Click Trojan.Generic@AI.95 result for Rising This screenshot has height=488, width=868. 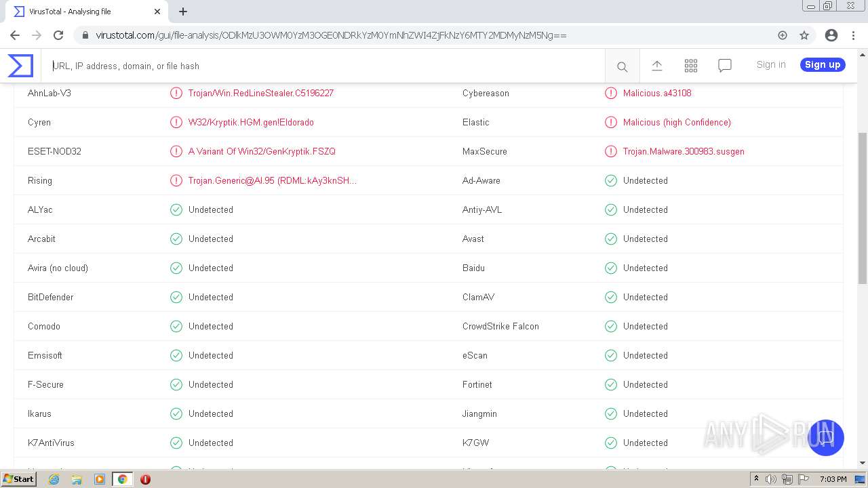tap(273, 180)
